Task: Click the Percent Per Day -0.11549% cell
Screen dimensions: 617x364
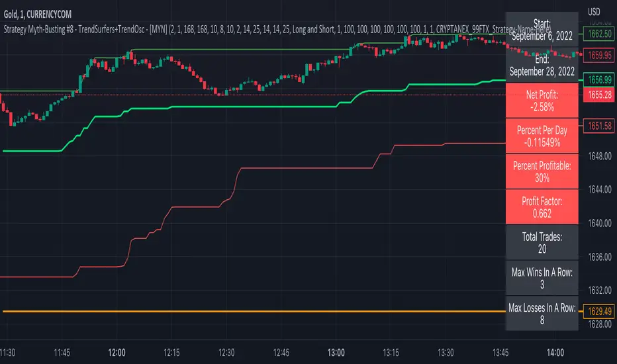Action: pos(542,136)
